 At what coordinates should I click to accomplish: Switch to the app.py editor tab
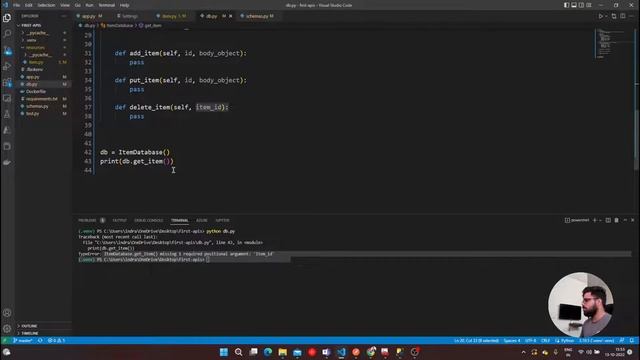(x=89, y=16)
